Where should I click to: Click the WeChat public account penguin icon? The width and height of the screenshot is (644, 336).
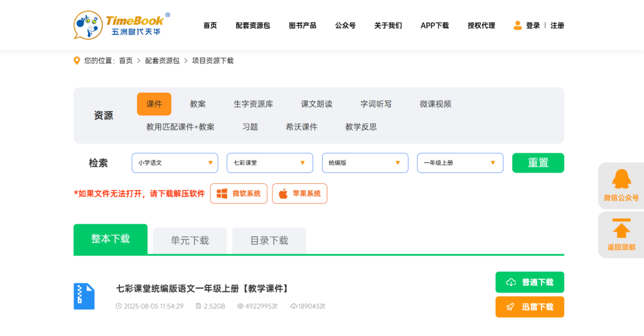[621, 179]
